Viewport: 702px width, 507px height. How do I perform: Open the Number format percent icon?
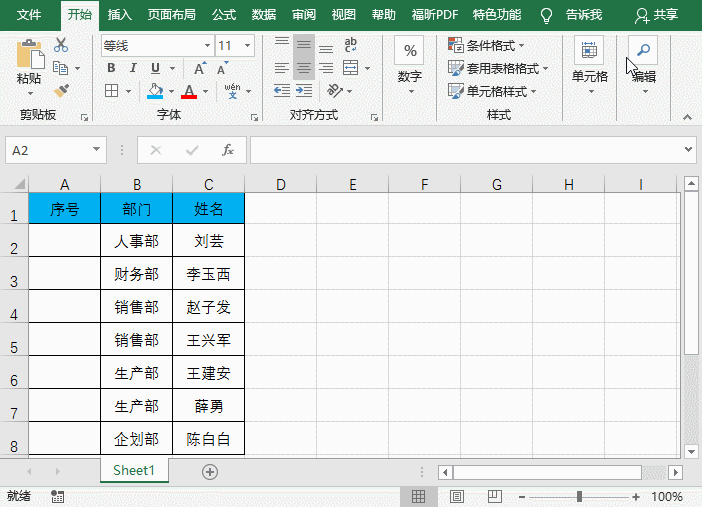pos(409,50)
